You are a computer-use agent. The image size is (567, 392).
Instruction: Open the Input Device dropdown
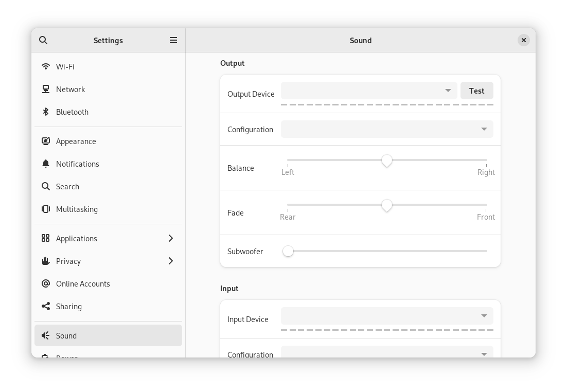tap(387, 316)
